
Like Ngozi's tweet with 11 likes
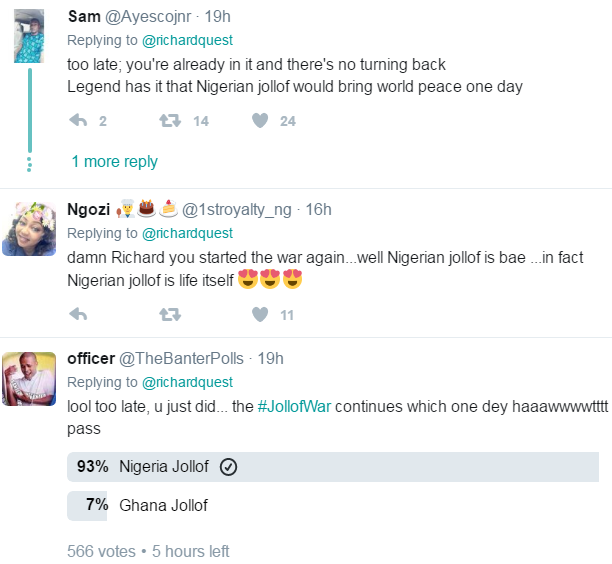click(260, 314)
